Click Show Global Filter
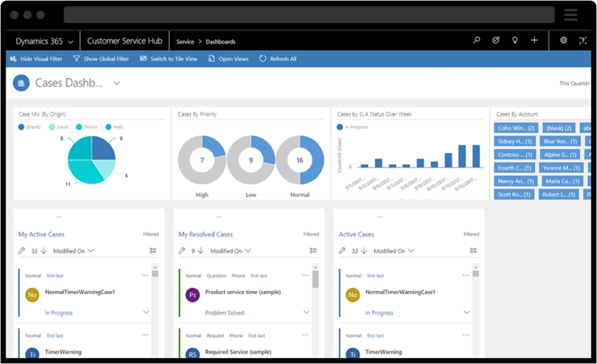This screenshot has width=597, height=364. coord(101,59)
